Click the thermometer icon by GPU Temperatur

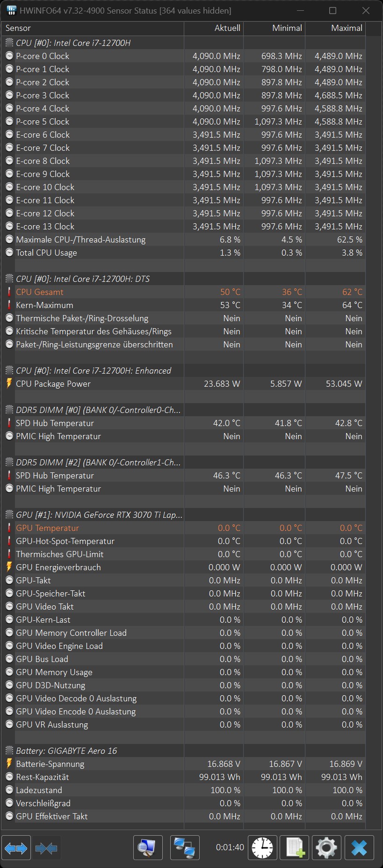pos(9,528)
